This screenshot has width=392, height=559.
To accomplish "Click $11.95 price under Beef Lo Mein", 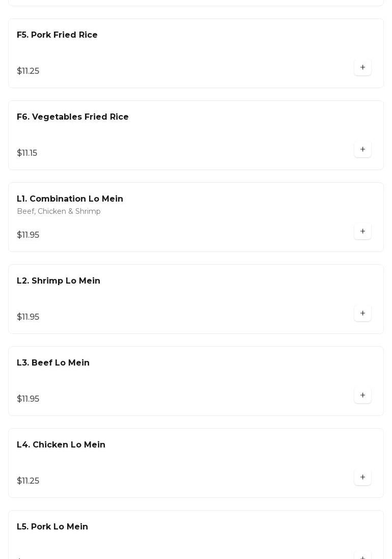I will pyautogui.click(x=28, y=399).
